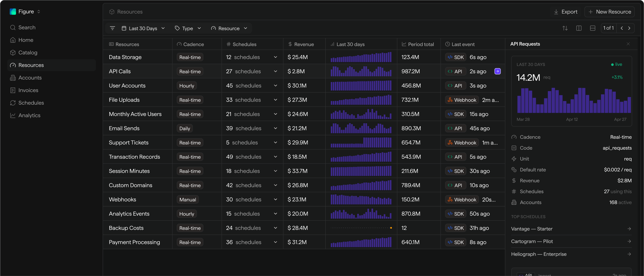Viewport: 644px width, 276px height.
Task: Expand Webhooks 30 schedules chevron
Action: (275, 200)
